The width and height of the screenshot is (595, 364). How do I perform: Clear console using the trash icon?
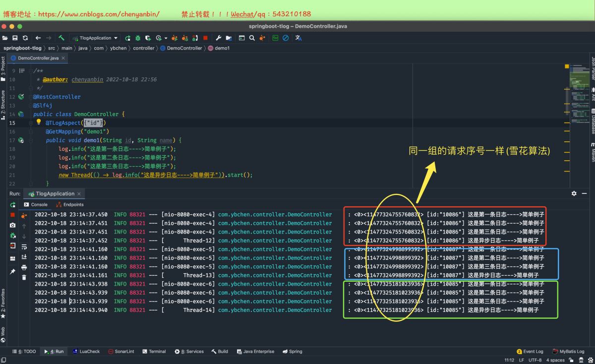pyautogui.click(x=24, y=278)
